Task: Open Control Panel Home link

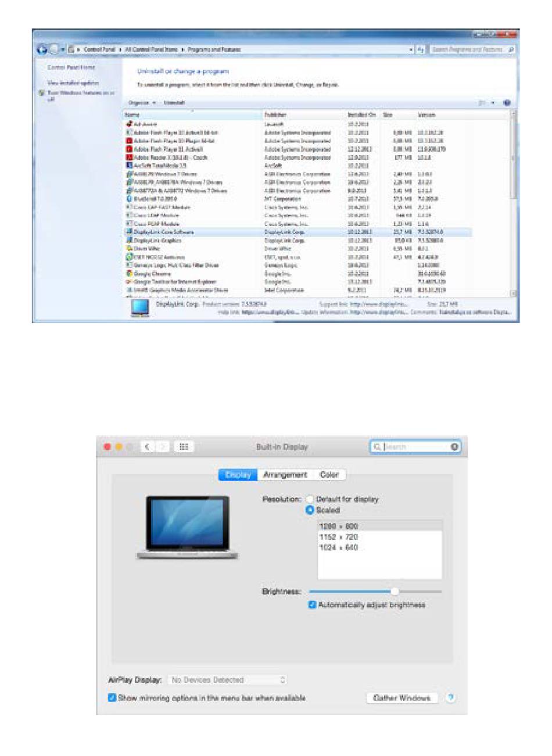Action: coord(71,67)
